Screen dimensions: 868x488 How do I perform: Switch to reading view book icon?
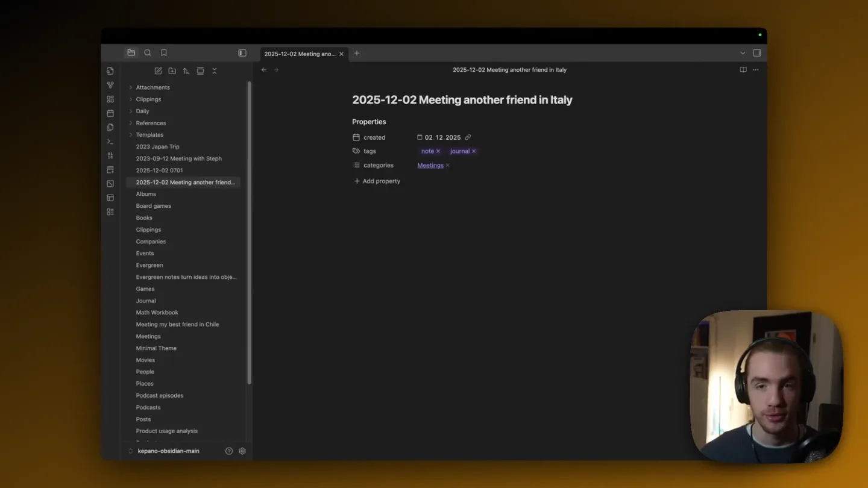[x=743, y=70]
